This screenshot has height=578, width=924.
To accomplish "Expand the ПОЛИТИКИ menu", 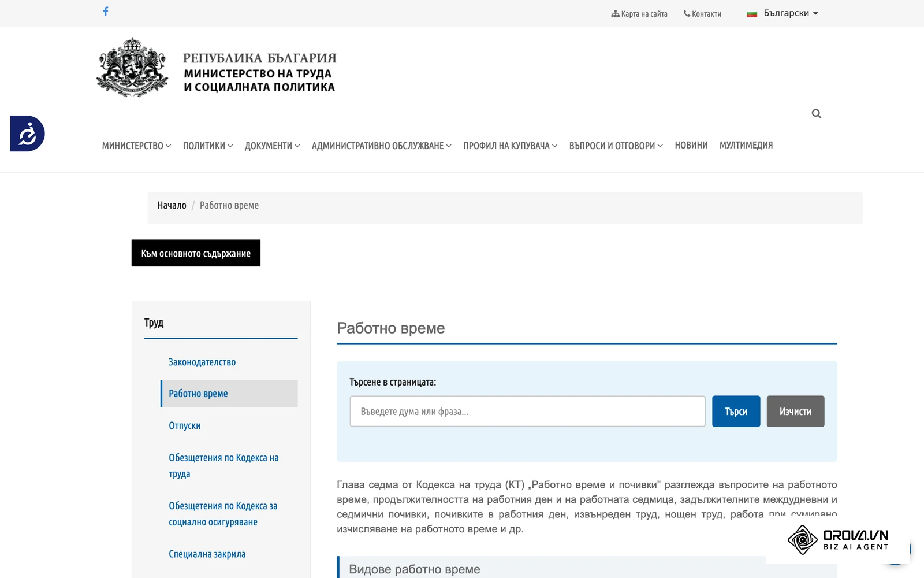I will tap(208, 146).
